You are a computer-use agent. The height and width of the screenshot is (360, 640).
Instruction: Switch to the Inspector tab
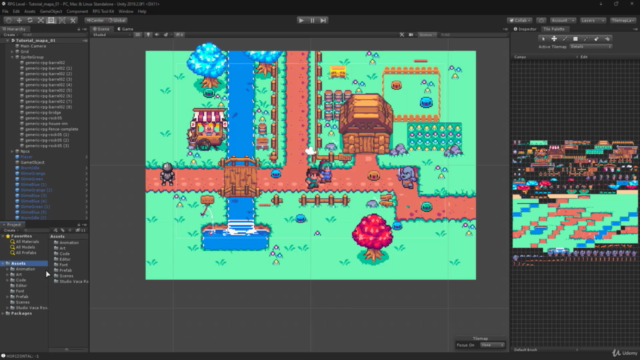525,29
